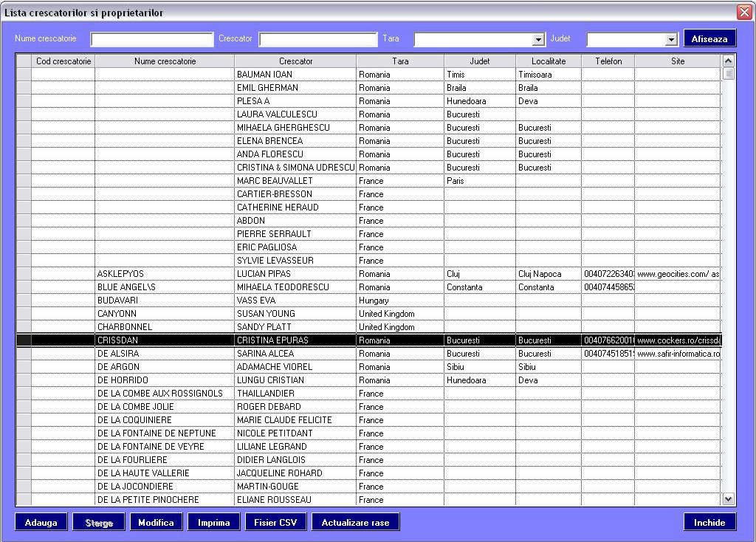Select DE LA COMBE AUX ROSSIGNOLS cell
The image size is (756, 542).
tap(165, 393)
